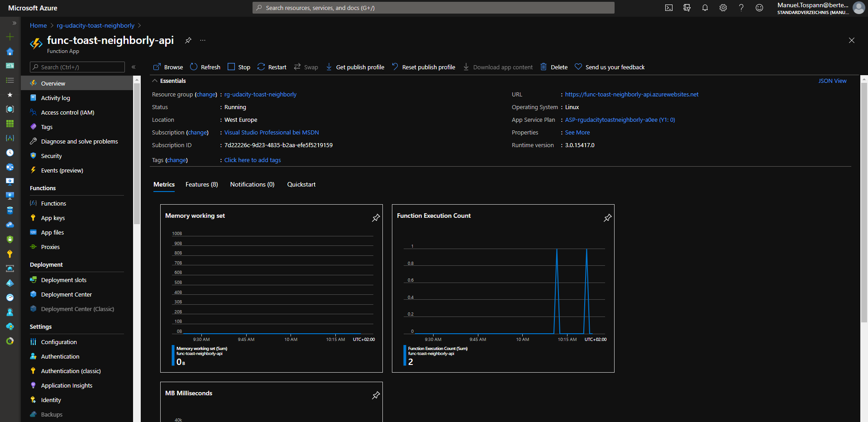The height and width of the screenshot is (422, 868).
Task: Stop the function app
Action: click(238, 67)
